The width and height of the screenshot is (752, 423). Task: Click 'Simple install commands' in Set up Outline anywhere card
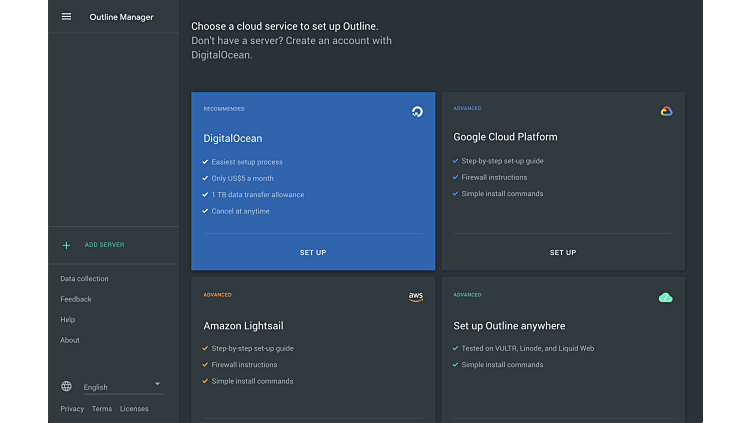[502, 365]
